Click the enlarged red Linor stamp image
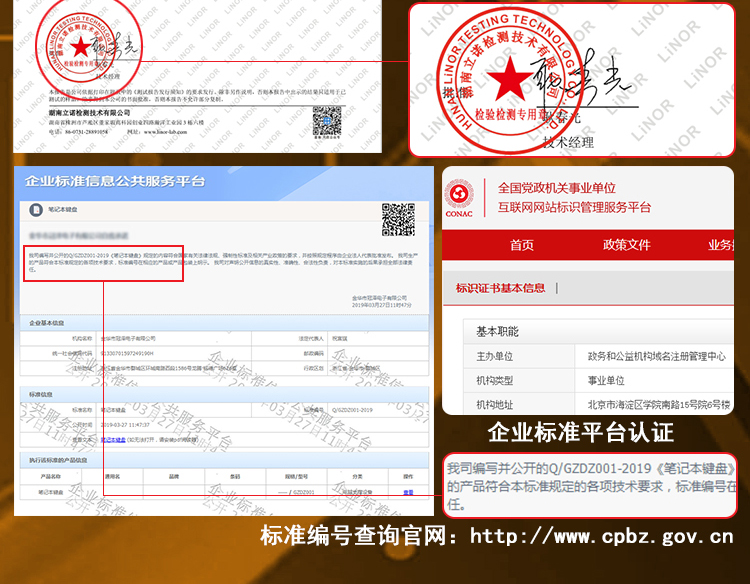The height and width of the screenshot is (584, 750). (508, 80)
